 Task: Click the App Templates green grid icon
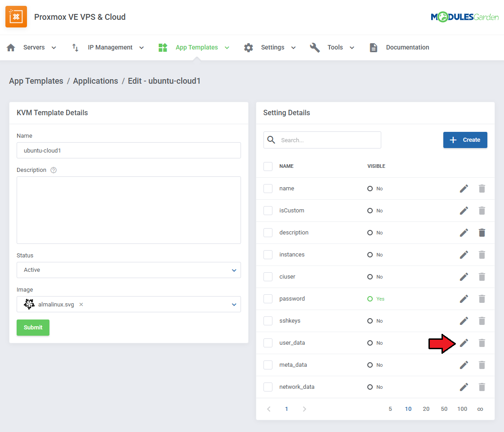pyautogui.click(x=163, y=48)
